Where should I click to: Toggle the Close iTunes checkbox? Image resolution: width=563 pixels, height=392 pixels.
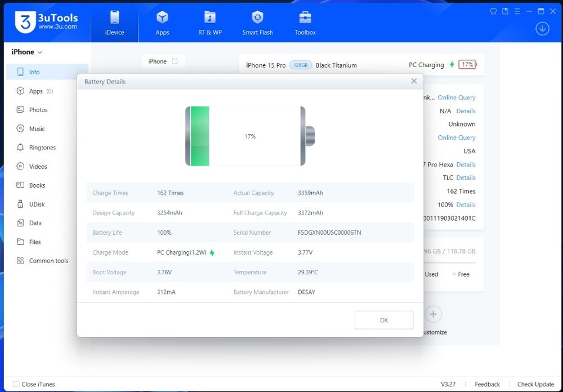16,384
